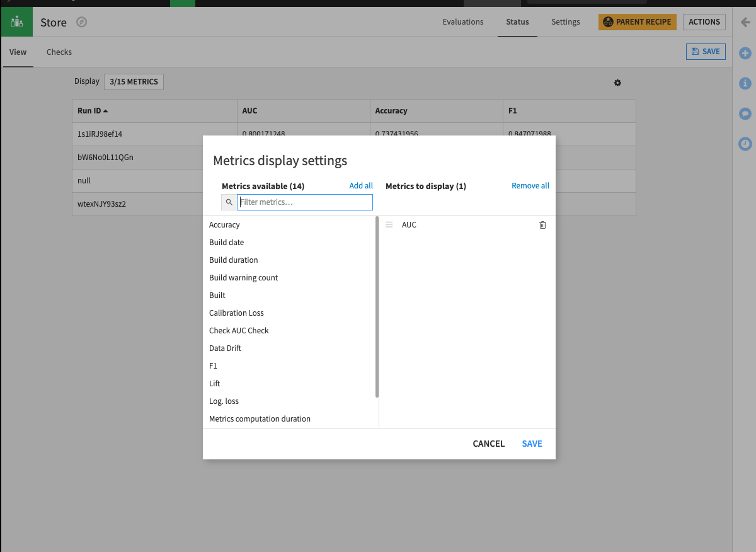This screenshot has height=552, width=756.
Task: Select the View sub-tab
Action: click(x=18, y=52)
